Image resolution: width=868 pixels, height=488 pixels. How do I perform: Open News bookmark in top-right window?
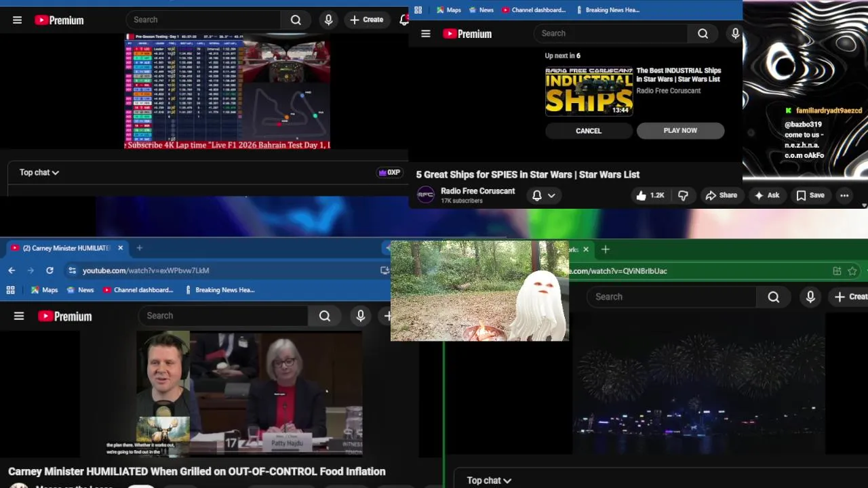click(481, 10)
